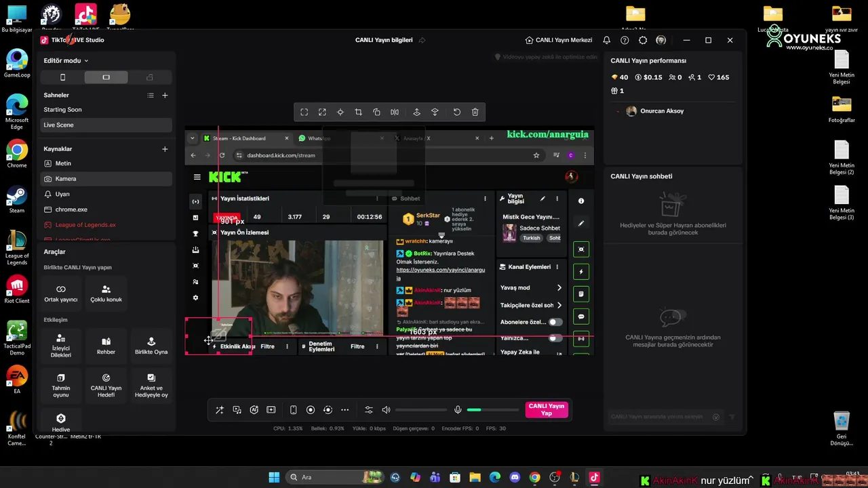Open the help question mark icon
Image resolution: width=868 pixels, height=488 pixels.
coord(625,40)
